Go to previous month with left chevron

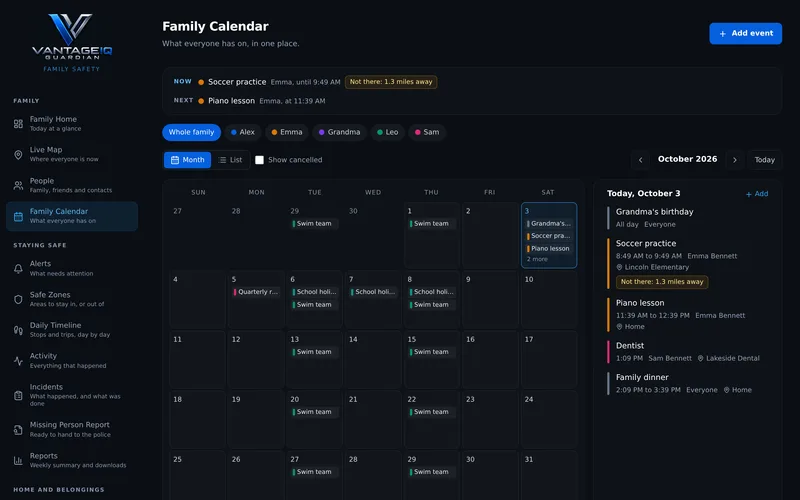click(x=640, y=160)
